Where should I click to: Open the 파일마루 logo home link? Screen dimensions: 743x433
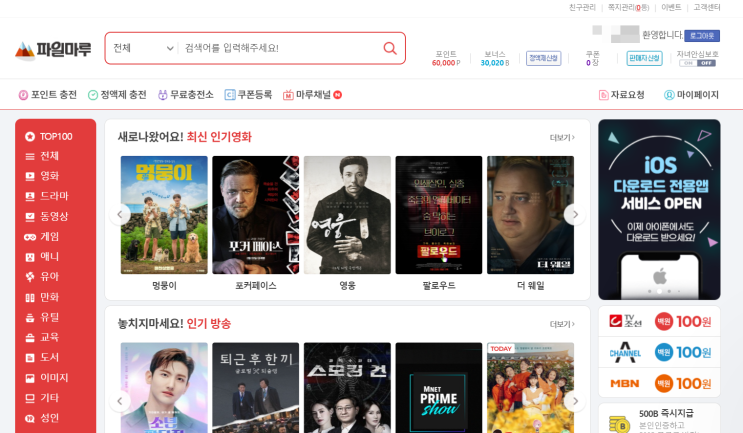[x=53, y=50]
